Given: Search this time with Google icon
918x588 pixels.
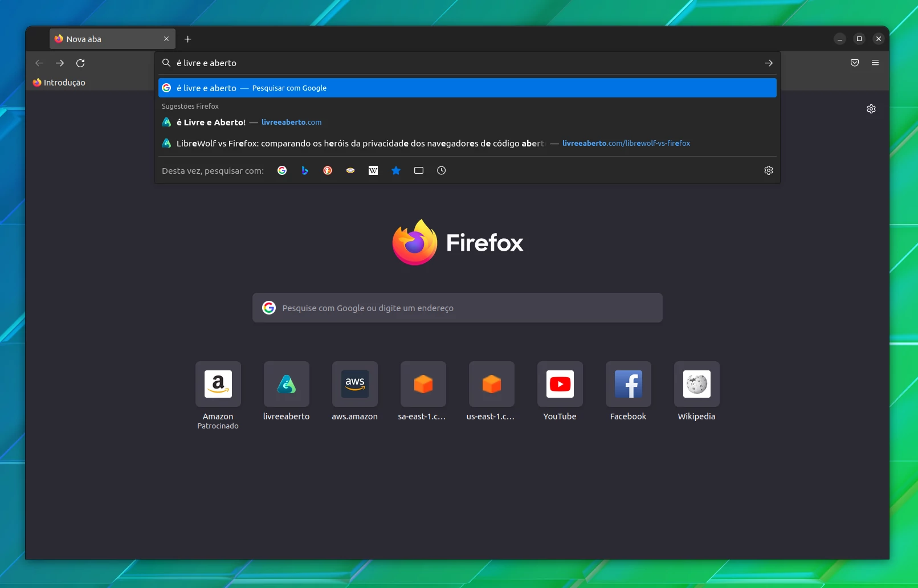Looking at the screenshot, I should pyautogui.click(x=282, y=170).
